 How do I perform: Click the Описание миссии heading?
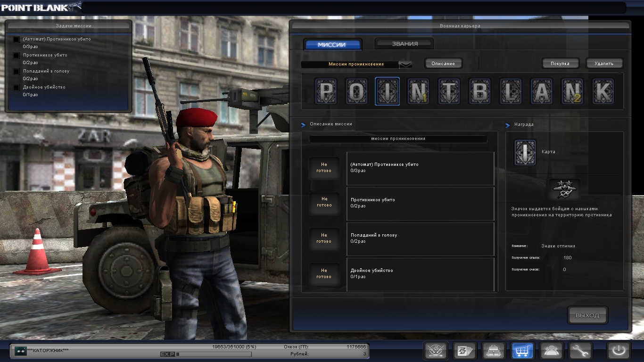(x=331, y=124)
